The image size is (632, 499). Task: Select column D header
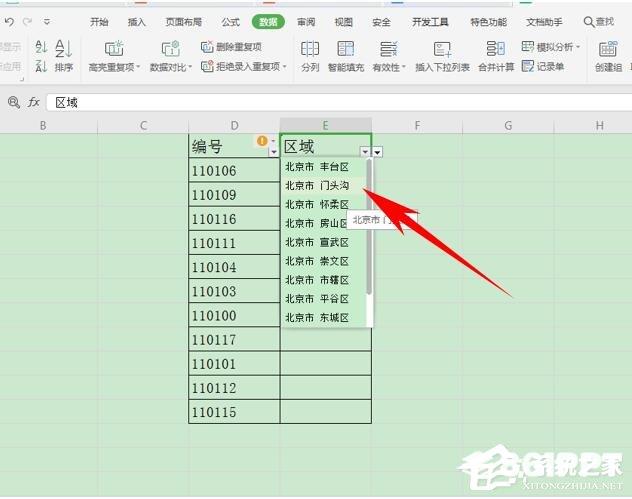[x=234, y=125]
